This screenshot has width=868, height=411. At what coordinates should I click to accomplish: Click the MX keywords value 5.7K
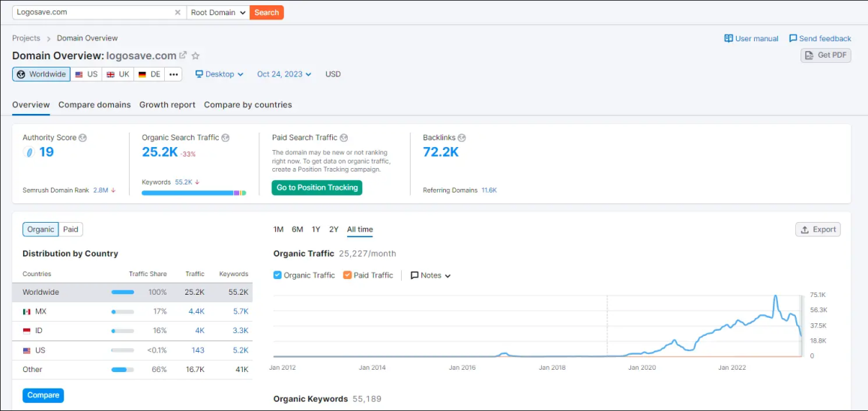(x=241, y=312)
